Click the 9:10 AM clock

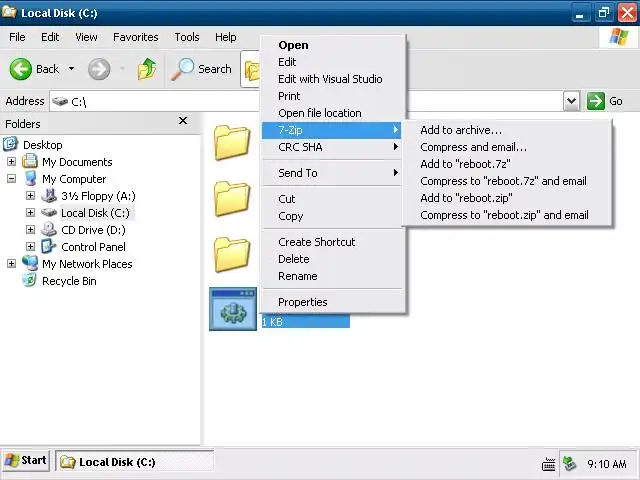click(x=607, y=464)
